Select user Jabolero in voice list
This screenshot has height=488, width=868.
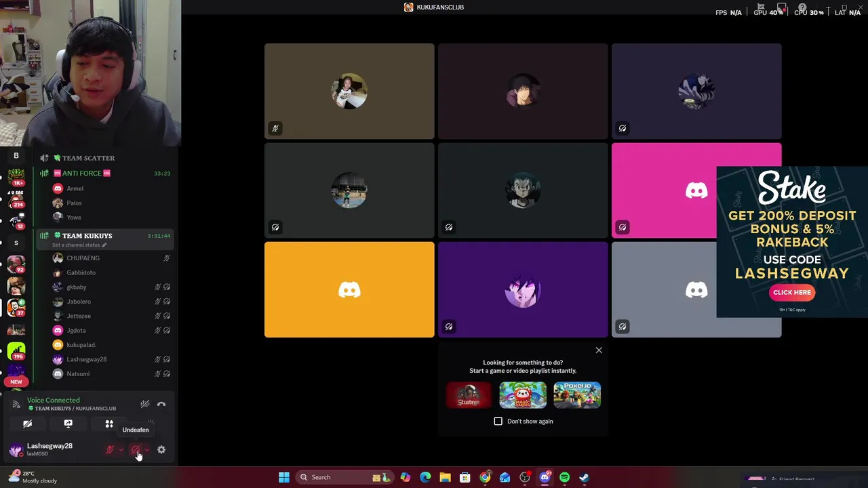(x=112, y=302)
